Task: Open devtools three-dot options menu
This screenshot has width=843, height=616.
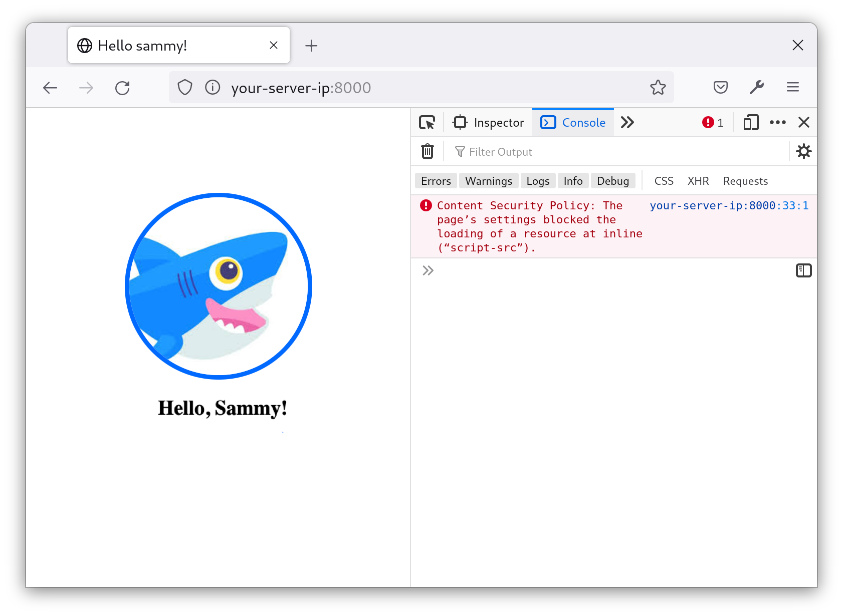Action: pos(778,123)
